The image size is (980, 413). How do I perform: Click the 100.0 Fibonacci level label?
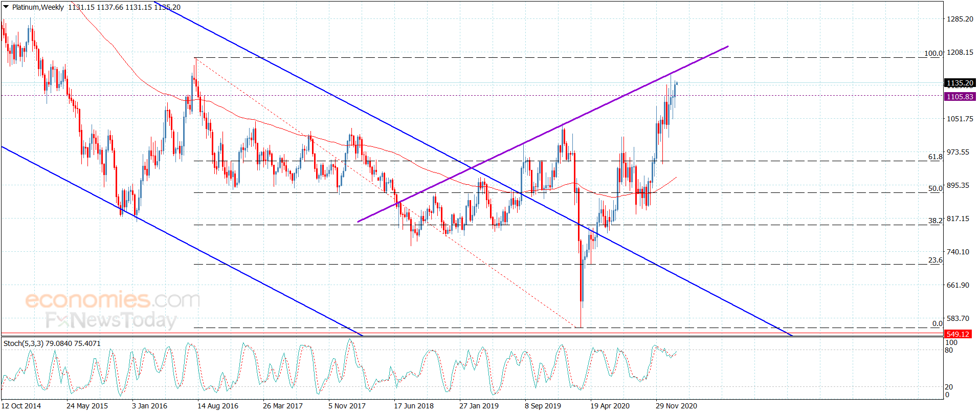click(x=933, y=53)
